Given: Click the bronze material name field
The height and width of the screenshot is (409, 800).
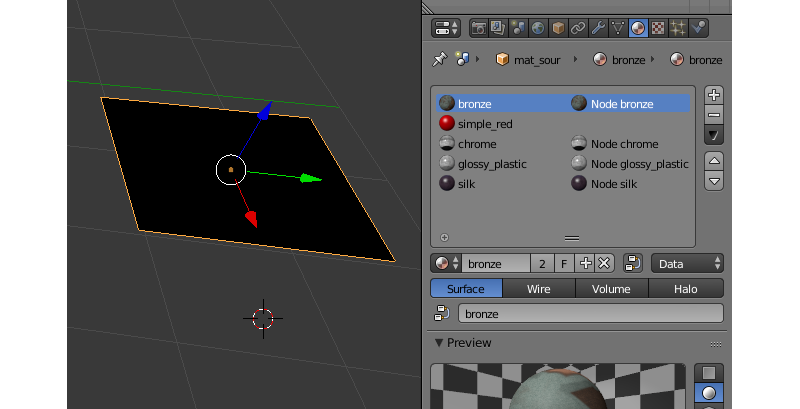Looking at the screenshot, I should [496, 264].
